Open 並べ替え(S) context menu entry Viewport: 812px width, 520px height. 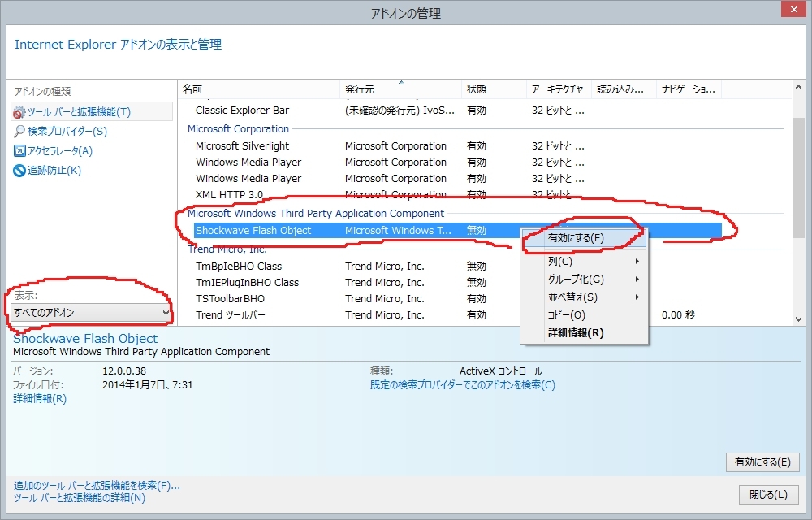point(584,297)
